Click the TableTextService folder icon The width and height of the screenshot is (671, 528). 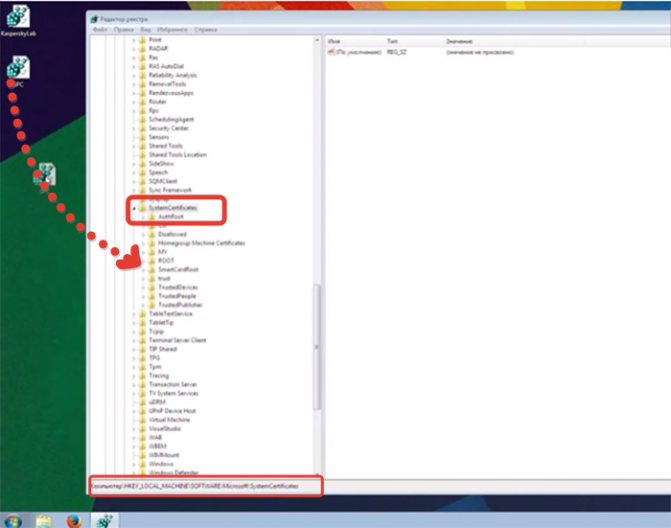click(143, 314)
